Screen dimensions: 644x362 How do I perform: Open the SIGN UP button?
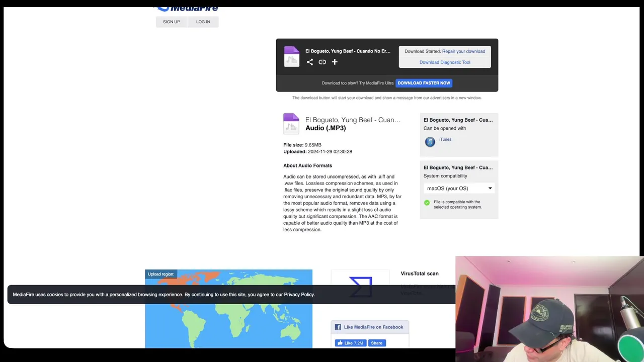tap(171, 22)
